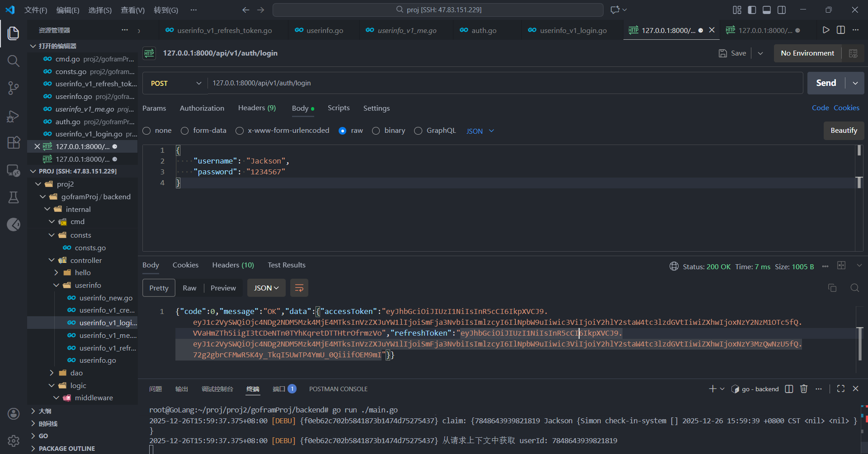Open the Accounts menu
The image size is (868, 454).
coord(14,414)
